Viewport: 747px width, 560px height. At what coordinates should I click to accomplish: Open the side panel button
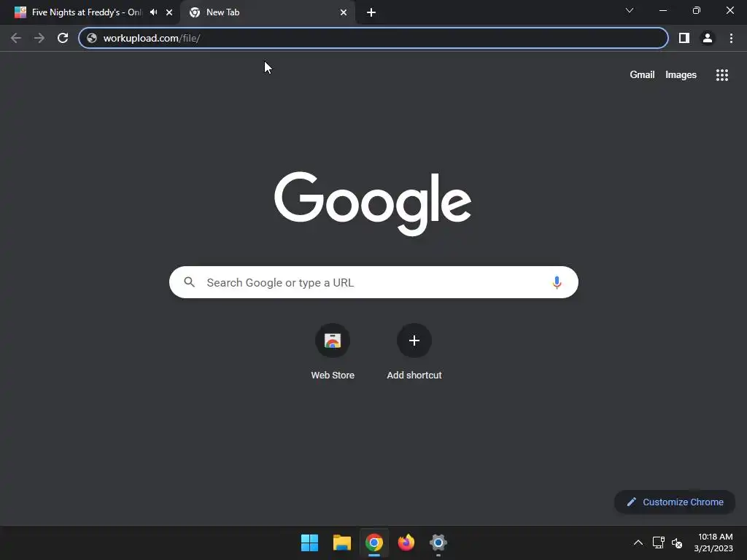click(684, 38)
